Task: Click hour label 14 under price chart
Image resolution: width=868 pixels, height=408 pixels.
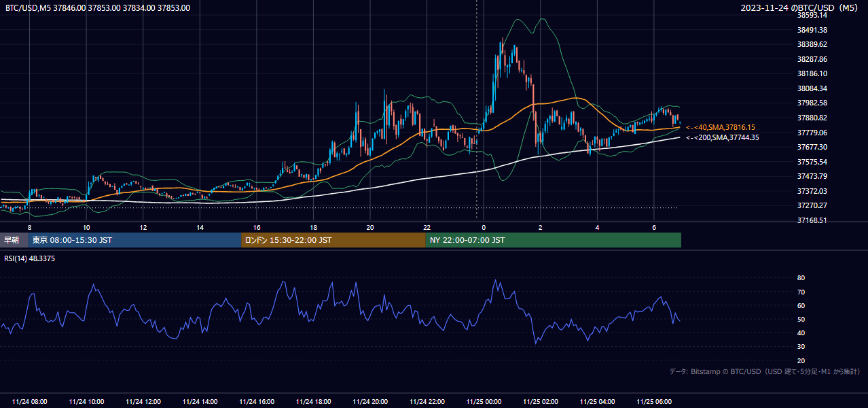Action: tap(200, 227)
